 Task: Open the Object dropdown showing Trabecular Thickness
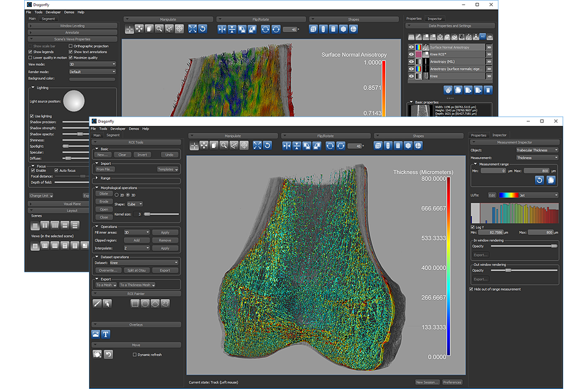click(x=537, y=150)
